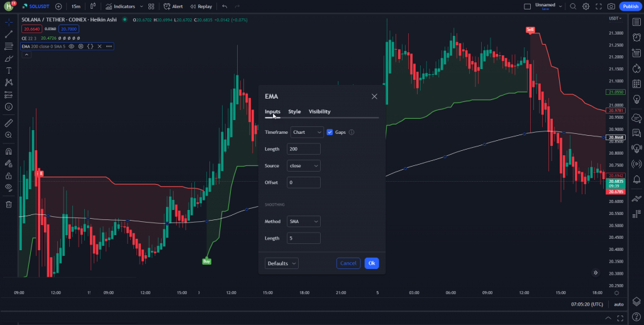The width and height of the screenshot is (644, 325).
Task: Switch to the Style tab
Action: click(x=294, y=112)
